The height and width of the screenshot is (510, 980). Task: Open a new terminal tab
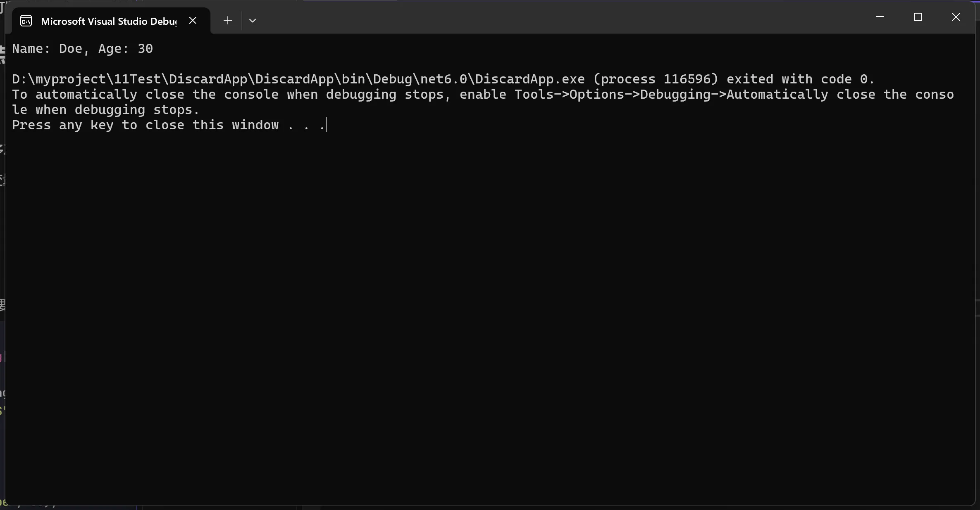pos(227,21)
